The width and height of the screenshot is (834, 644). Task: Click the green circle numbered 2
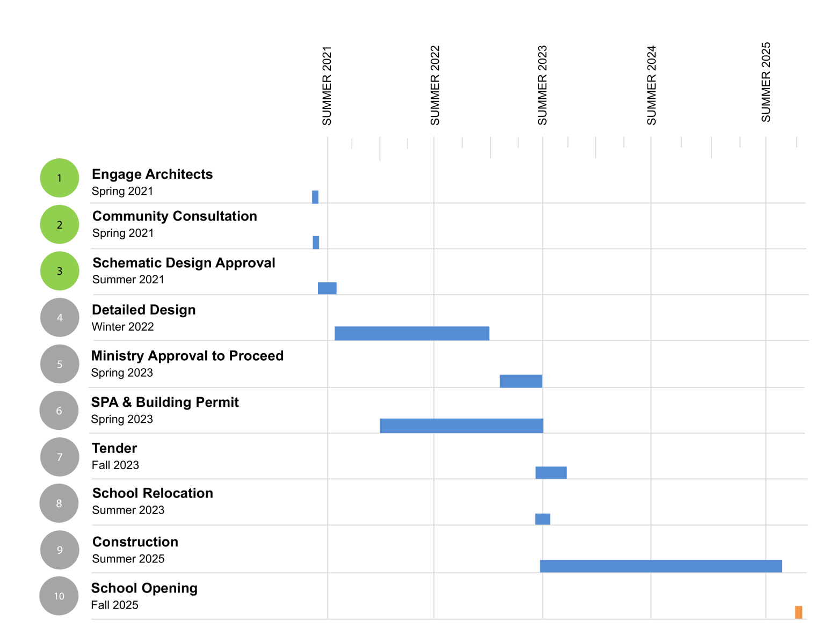[x=60, y=225]
